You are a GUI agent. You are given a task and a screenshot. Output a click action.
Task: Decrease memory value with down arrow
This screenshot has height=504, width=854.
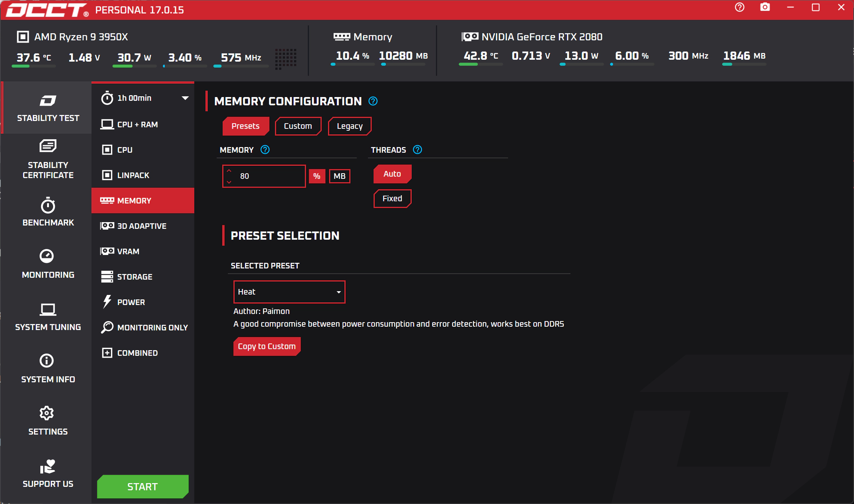tap(229, 182)
